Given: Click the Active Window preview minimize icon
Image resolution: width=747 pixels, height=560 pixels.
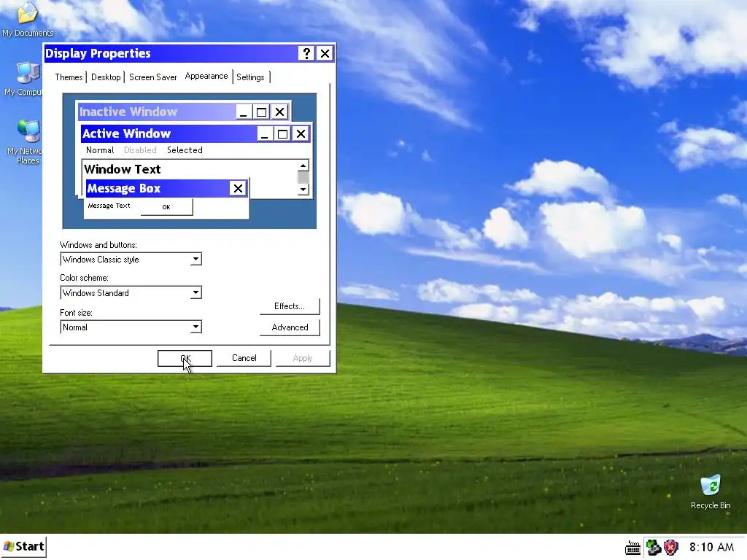Looking at the screenshot, I should [x=264, y=134].
